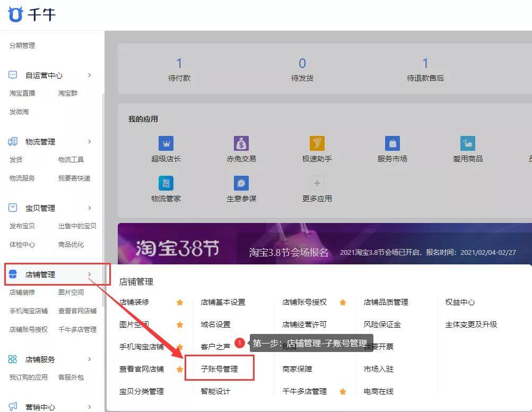The image size is (532, 412).
Task: Open 分期管理 in the sidebar
Action: coord(22,46)
